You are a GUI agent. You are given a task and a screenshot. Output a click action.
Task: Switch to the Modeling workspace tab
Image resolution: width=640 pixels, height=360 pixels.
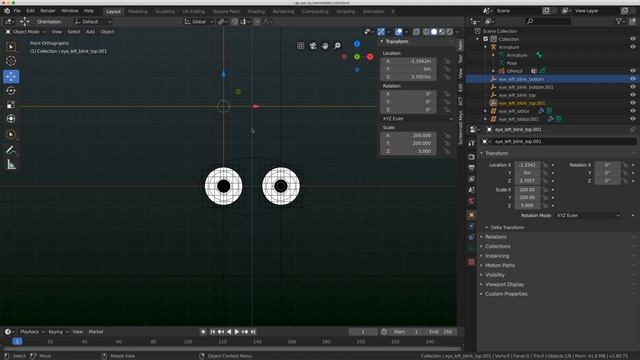click(x=138, y=11)
